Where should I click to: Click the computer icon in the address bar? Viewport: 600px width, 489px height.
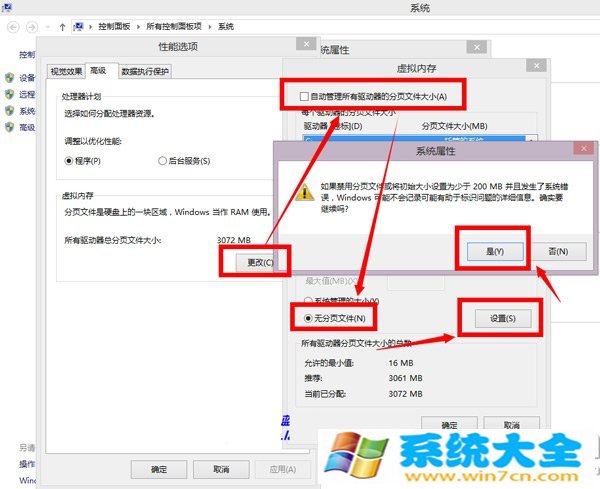[78, 26]
